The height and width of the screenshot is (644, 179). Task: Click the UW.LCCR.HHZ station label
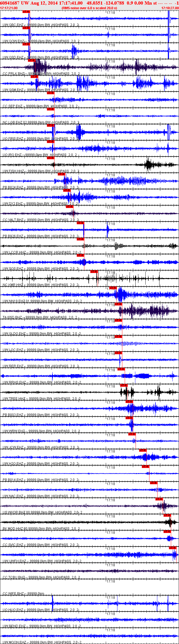pyautogui.click(x=14, y=252)
